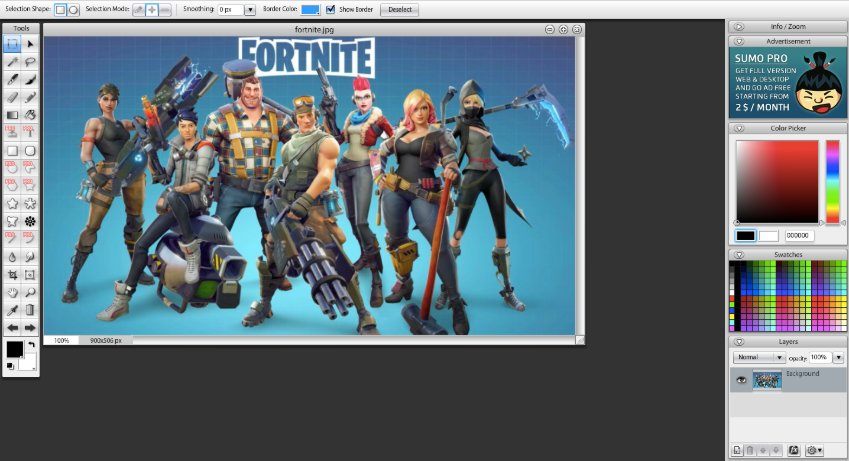Expand the Info / Zoom panel

coord(739,27)
